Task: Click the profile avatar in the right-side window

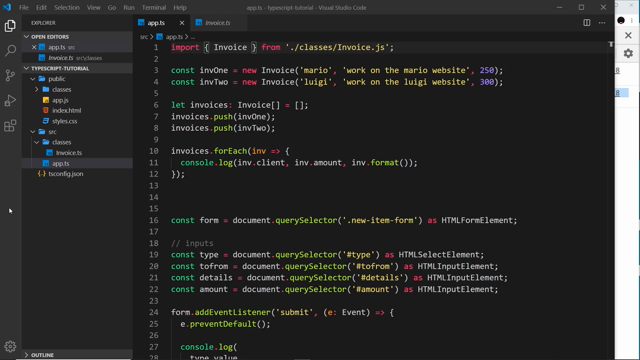Action: point(621,20)
